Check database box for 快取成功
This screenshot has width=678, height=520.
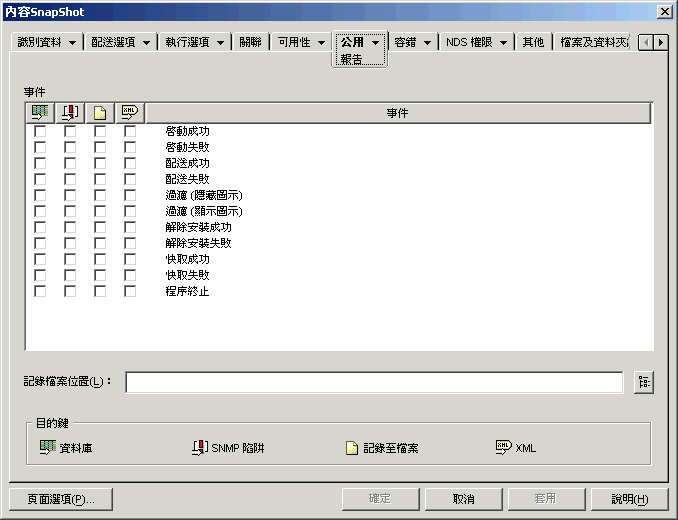coord(40,259)
